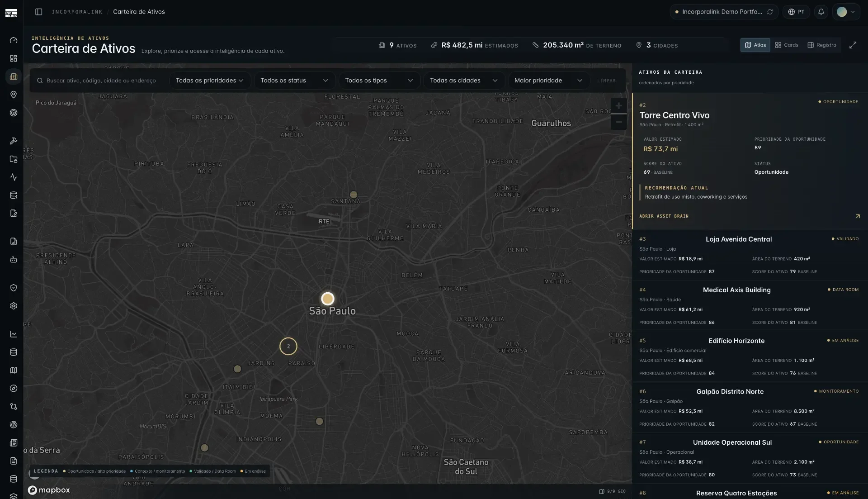Viewport: 868px width, 499px height.
Task: Select the Galpão Distrito Norte card
Action: click(x=750, y=407)
